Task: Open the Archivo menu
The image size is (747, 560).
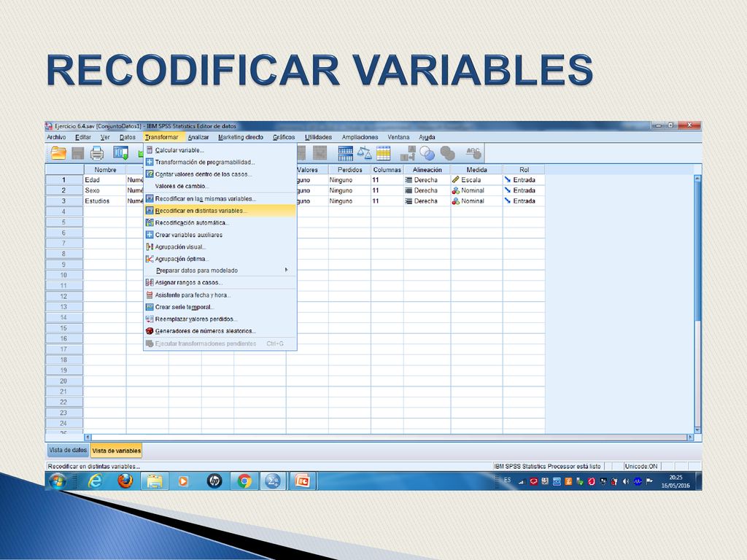Action: click(56, 137)
